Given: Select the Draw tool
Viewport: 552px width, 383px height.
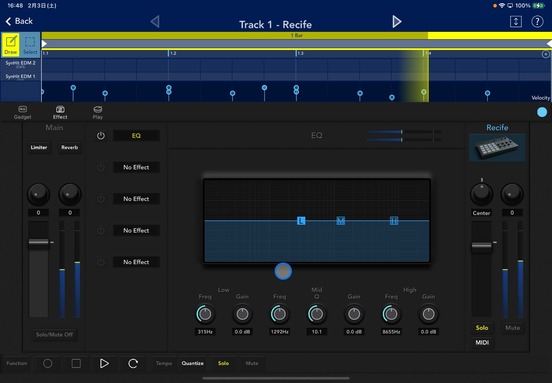Looking at the screenshot, I should pos(11,44).
